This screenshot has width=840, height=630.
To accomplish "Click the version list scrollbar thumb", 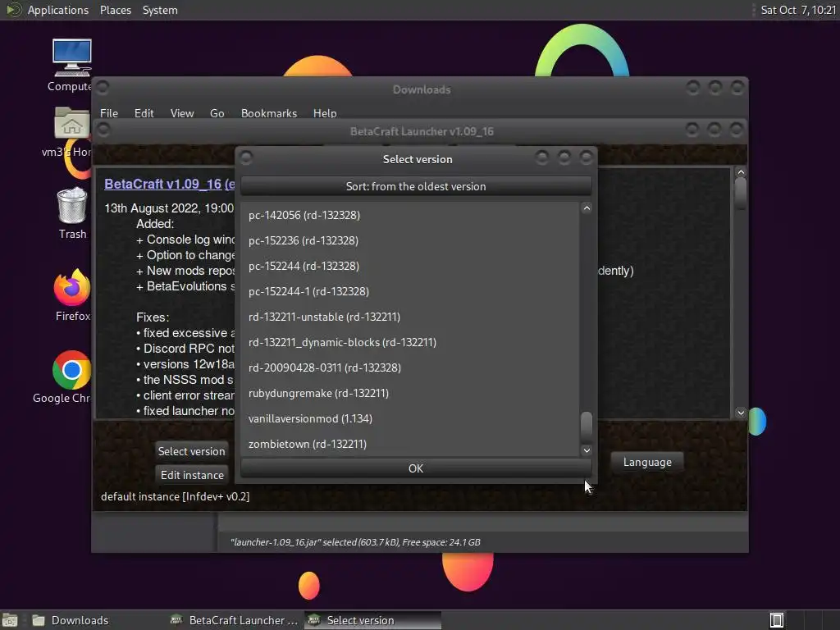I will pos(587,427).
